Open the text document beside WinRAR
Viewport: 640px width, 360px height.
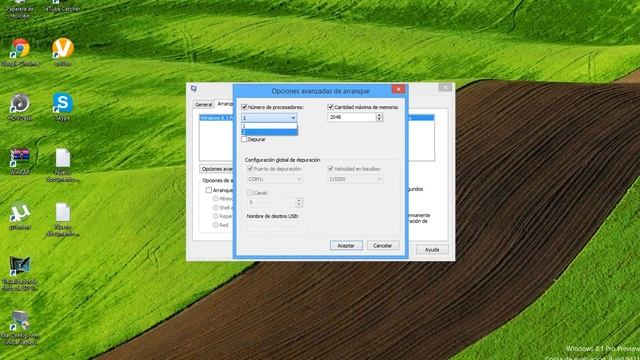point(62,158)
